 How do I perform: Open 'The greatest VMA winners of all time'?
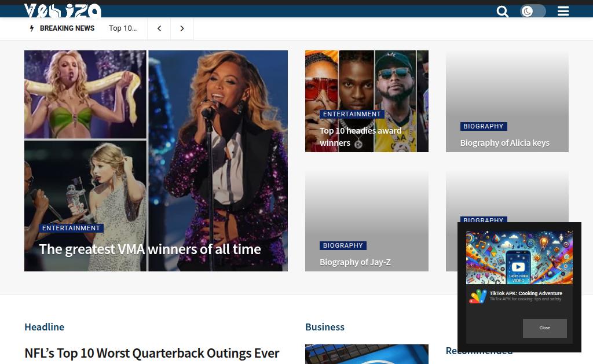tap(150, 249)
